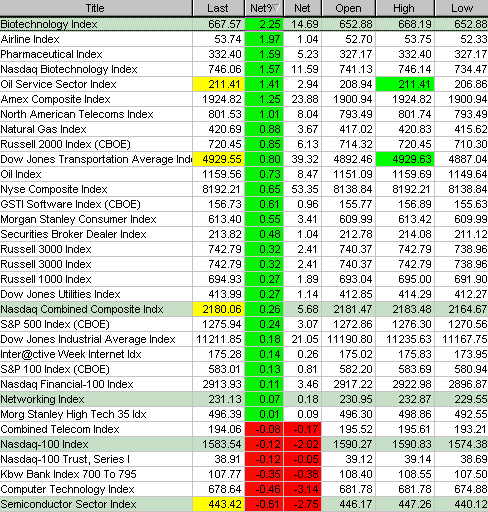This screenshot has width=488, height=512.
Task: Select Nasdaq Combined Composite Indx row
Action: (x=244, y=309)
